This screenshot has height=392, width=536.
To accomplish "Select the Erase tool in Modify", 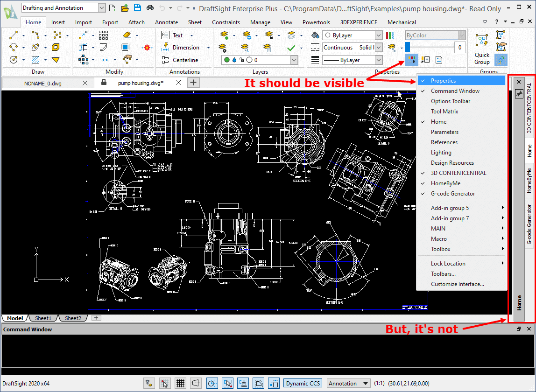I will point(127,35).
